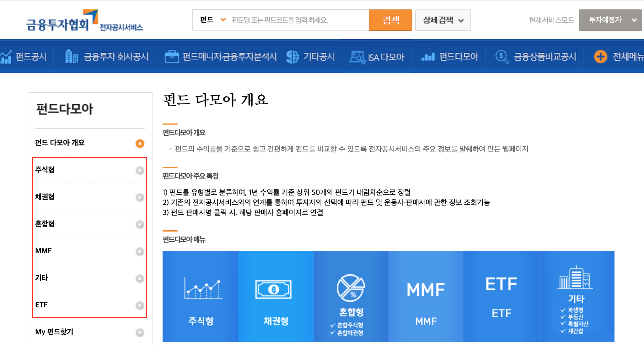
Task: Expand the 상세검색 dropdown
Action: pos(443,20)
